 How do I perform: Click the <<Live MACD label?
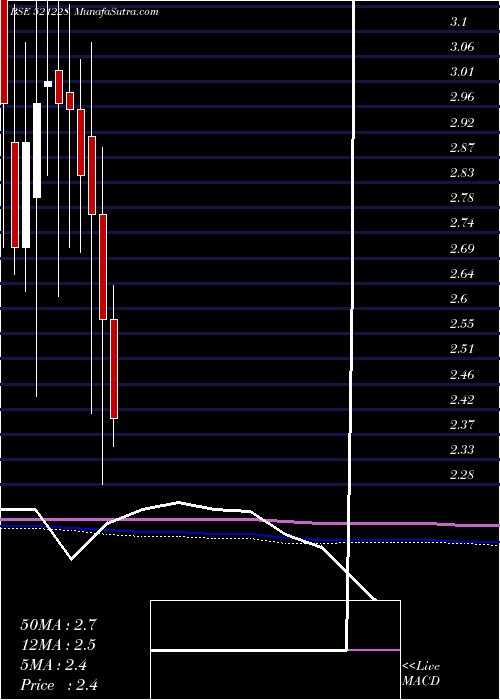[x=421, y=674]
